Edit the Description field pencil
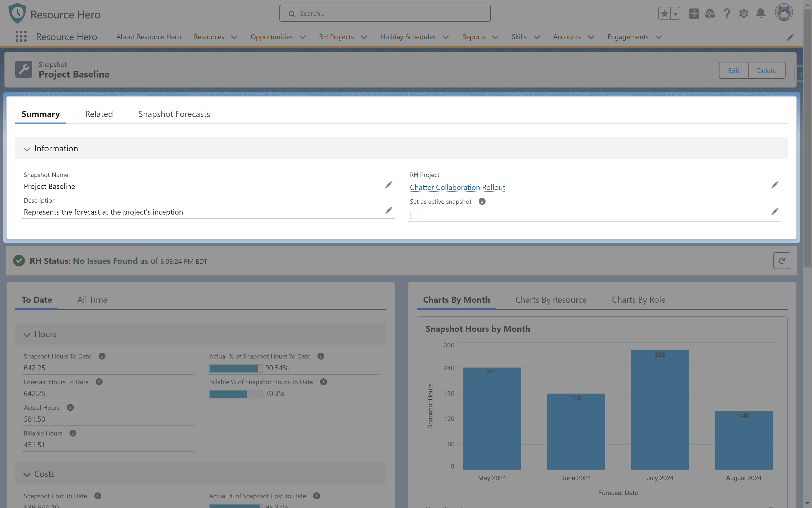This screenshot has width=812, height=508. pos(389,210)
